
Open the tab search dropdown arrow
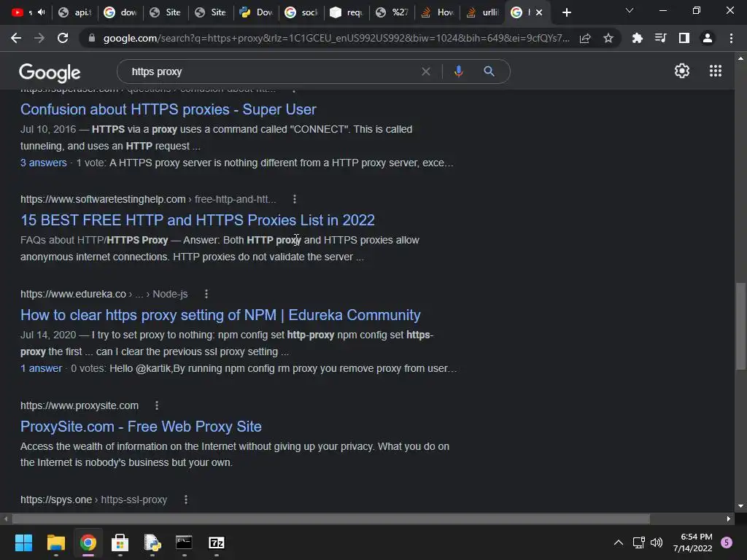tap(630, 10)
